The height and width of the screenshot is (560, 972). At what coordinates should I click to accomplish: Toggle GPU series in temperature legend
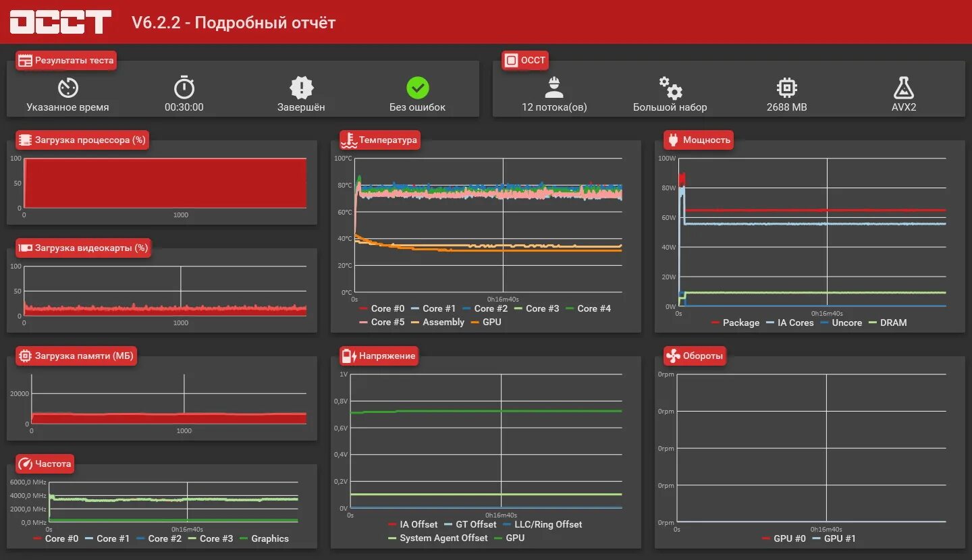click(485, 322)
